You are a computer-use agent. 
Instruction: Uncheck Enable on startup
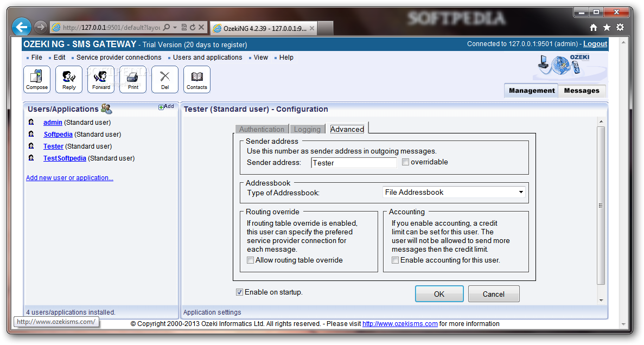(239, 292)
